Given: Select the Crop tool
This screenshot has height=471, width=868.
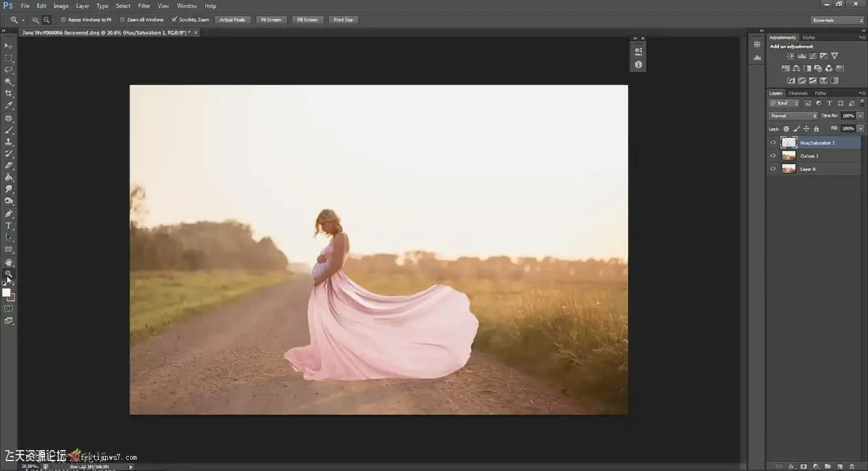Looking at the screenshot, I should click(x=8, y=94).
